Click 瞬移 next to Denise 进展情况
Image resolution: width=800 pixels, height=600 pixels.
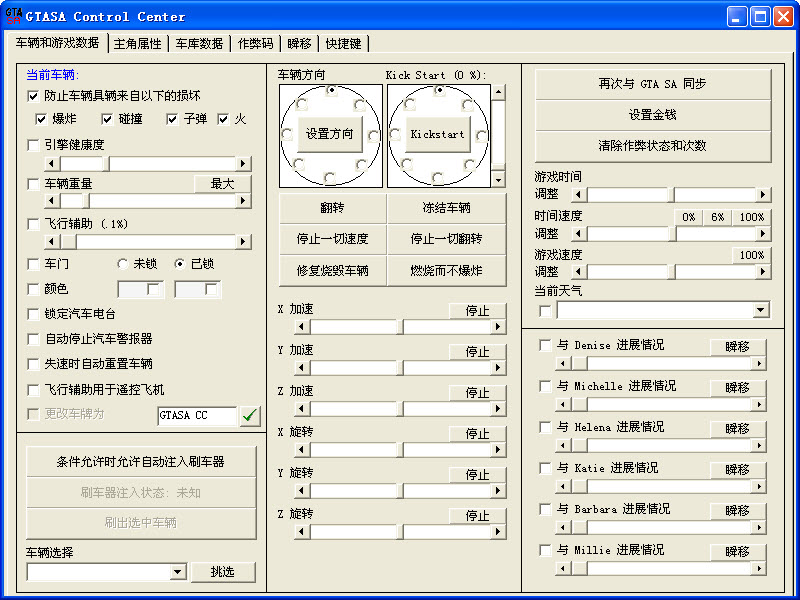point(738,345)
